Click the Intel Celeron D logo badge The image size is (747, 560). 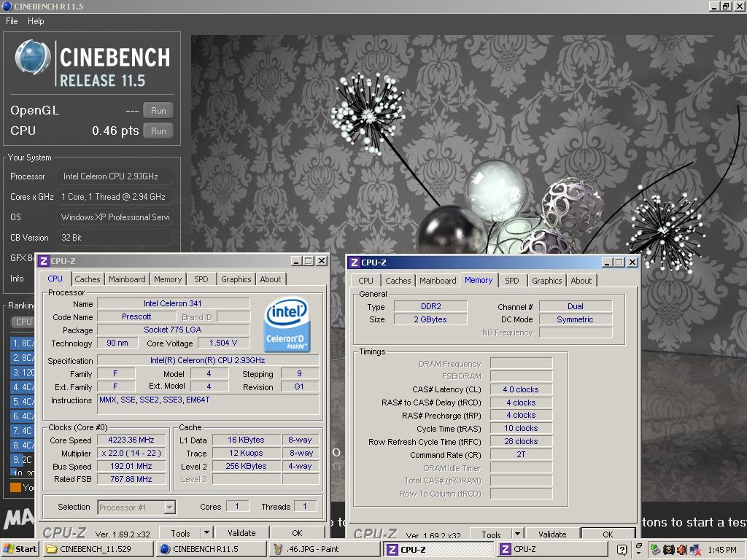click(x=287, y=324)
